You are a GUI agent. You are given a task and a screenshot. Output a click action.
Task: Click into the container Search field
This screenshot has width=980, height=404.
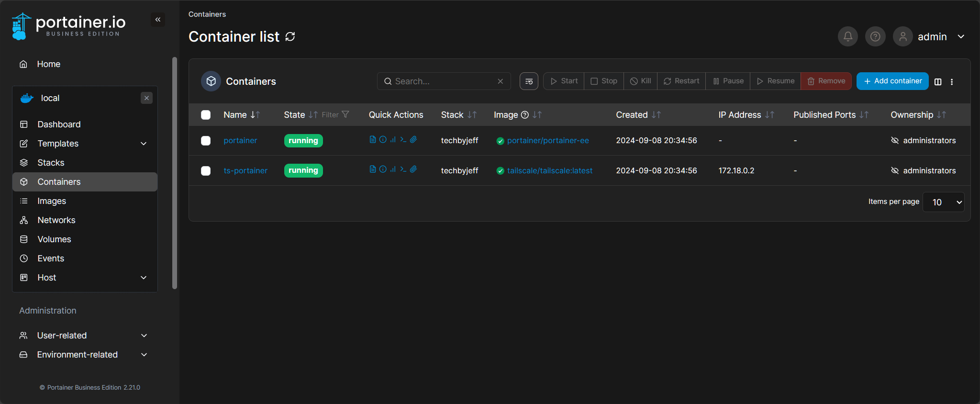tap(444, 81)
